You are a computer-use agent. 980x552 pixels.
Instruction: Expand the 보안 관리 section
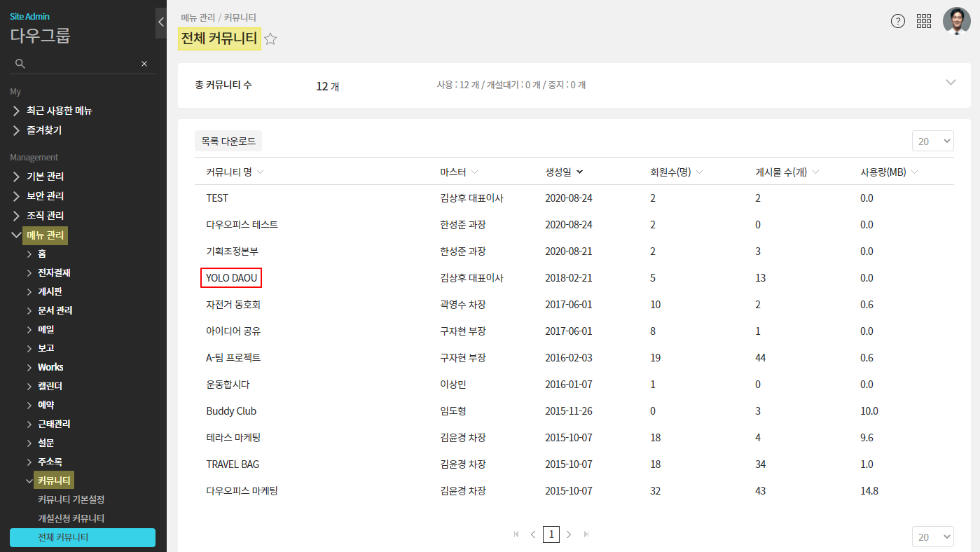pyautogui.click(x=45, y=196)
